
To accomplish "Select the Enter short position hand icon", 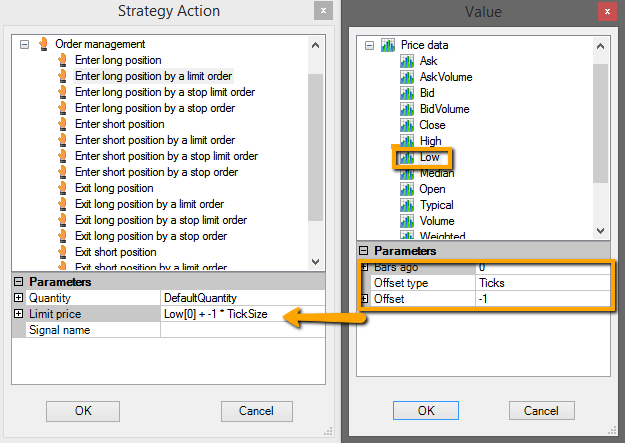I will point(63,124).
